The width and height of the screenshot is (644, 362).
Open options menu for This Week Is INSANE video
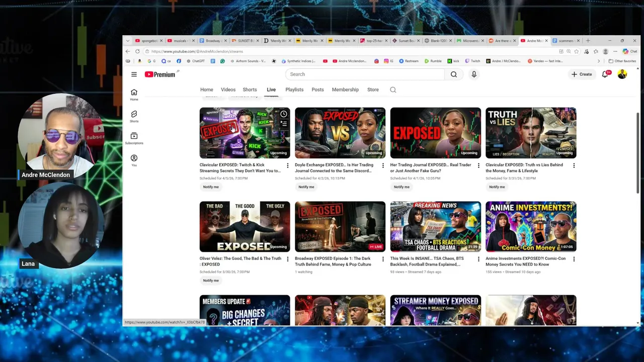coord(478,259)
